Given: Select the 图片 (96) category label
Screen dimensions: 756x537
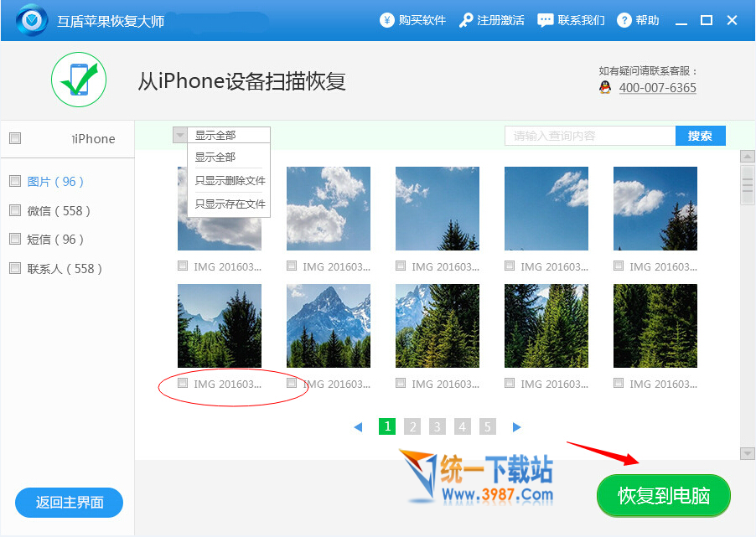Looking at the screenshot, I should [55, 181].
